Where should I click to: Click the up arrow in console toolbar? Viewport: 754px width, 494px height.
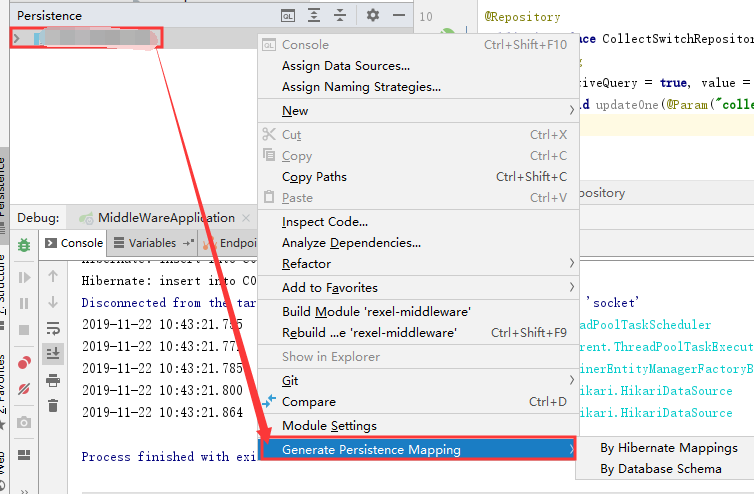53,276
